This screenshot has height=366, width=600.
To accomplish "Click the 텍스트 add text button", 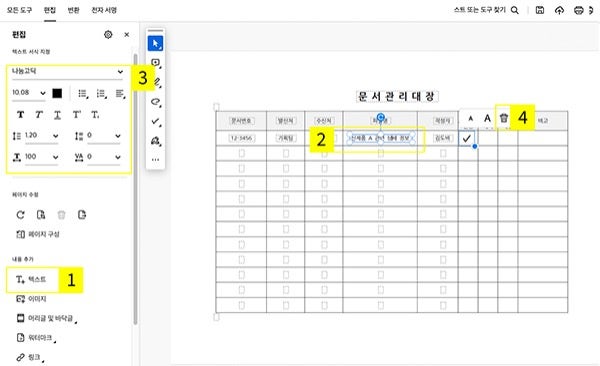I will [31, 279].
